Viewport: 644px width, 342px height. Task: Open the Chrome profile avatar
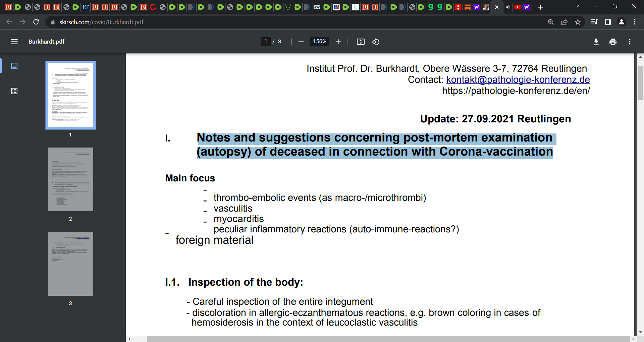coord(621,22)
